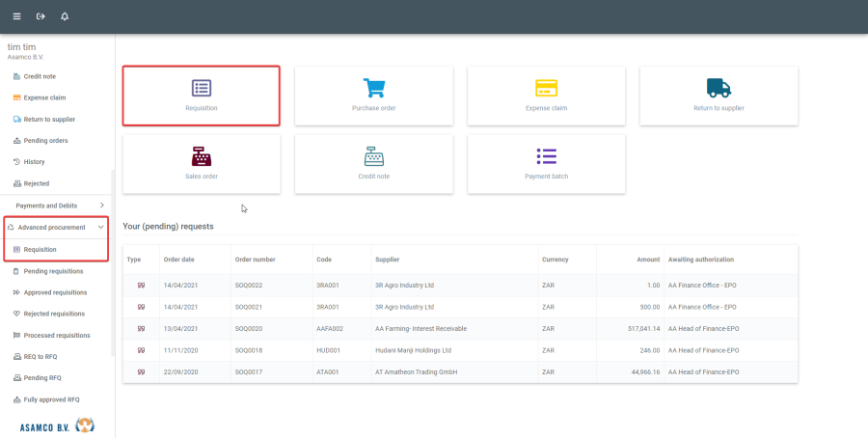
Task: Open History in the sidebar
Action: [x=34, y=162]
